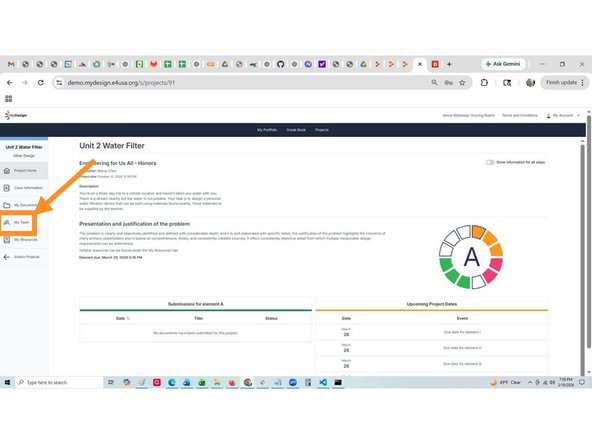
Task: Switch to the GitHub browser tab
Action: (x=280, y=64)
